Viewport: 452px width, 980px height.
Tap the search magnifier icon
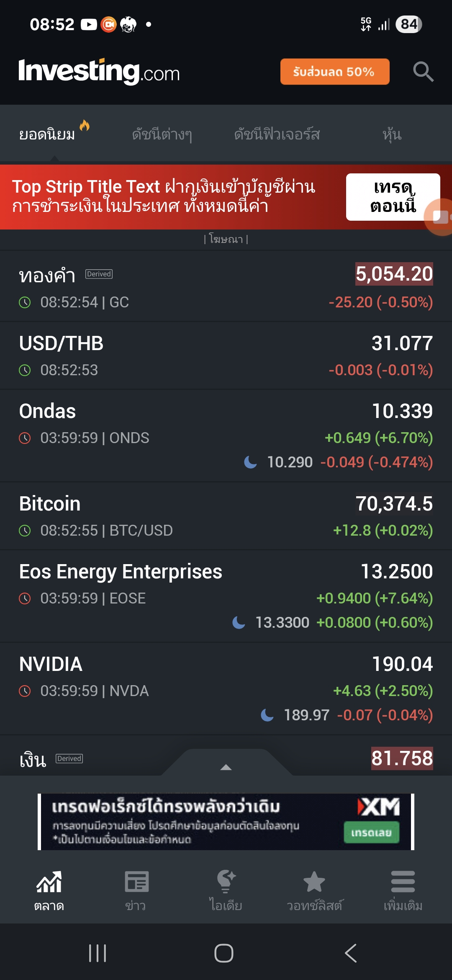click(423, 72)
